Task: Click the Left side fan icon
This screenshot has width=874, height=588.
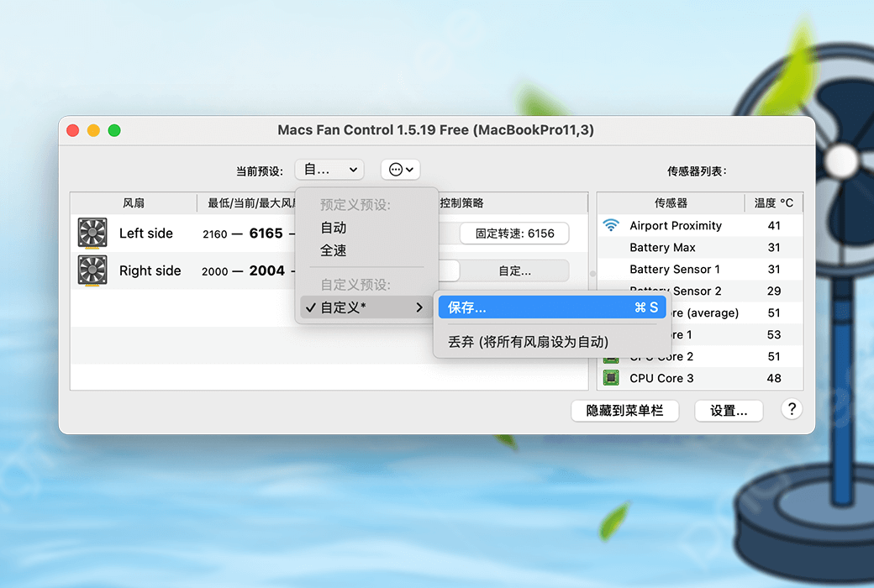Action: (x=92, y=233)
